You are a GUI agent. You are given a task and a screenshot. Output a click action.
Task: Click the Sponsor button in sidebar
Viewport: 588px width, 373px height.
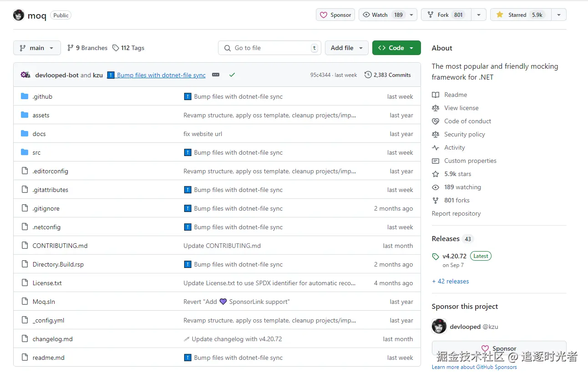pos(499,348)
